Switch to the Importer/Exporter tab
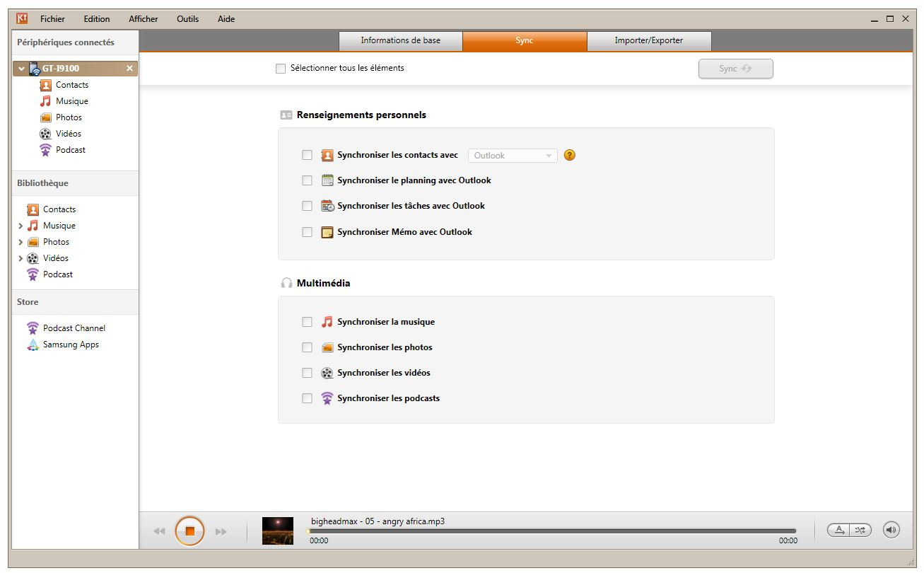This screenshot has width=924, height=573. tap(649, 41)
